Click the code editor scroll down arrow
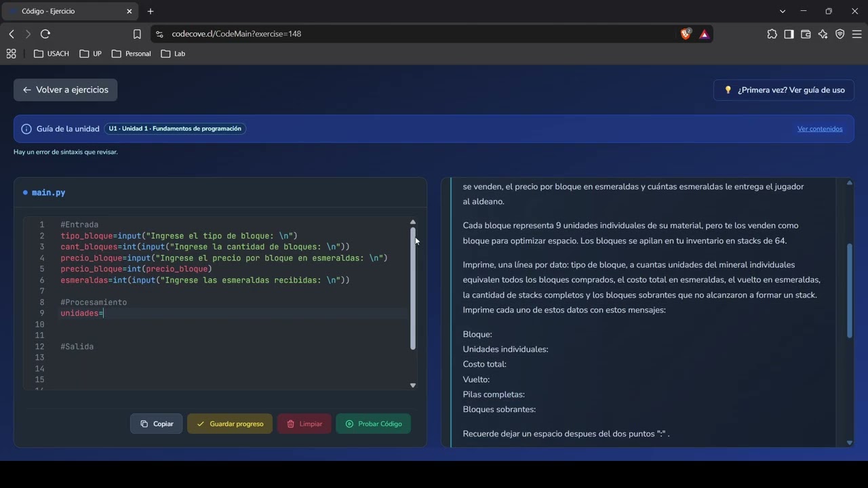This screenshot has height=488, width=868. tap(412, 385)
